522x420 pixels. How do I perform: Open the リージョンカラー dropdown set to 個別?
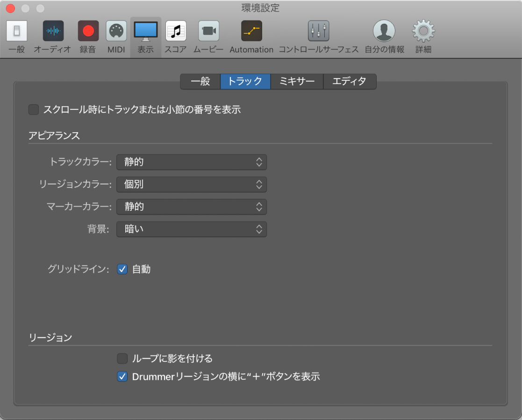[192, 184]
